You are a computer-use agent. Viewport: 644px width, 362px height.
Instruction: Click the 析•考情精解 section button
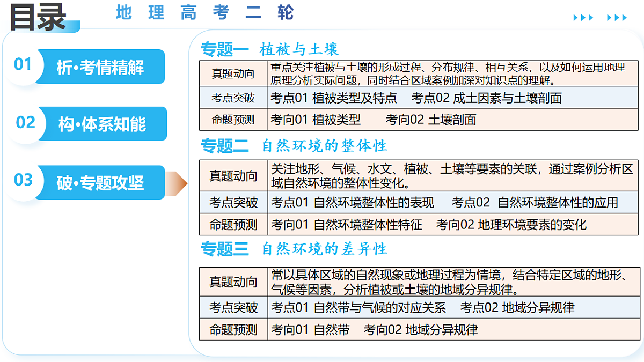pyautogui.click(x=100, y=67)
